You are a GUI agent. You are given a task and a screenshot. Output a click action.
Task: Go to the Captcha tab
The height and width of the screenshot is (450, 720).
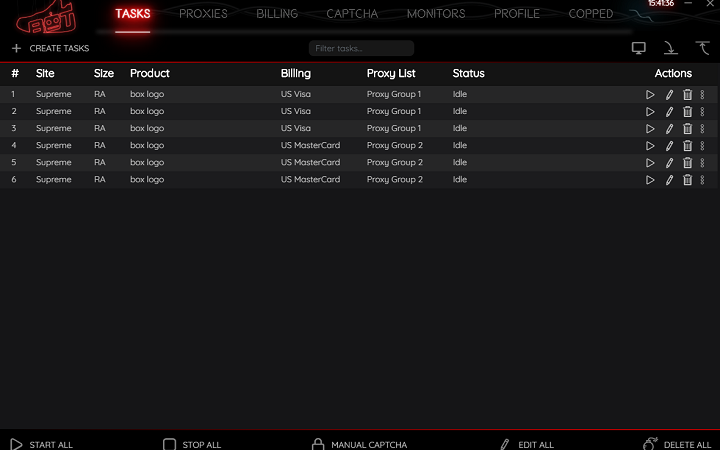point(351,14)
